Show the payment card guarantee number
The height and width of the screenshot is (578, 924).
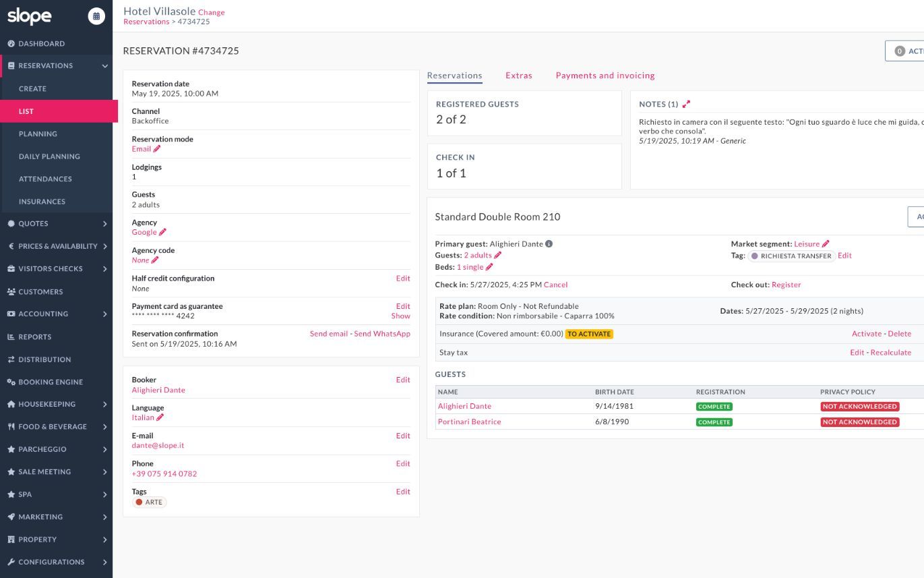[x=400, y=316]
